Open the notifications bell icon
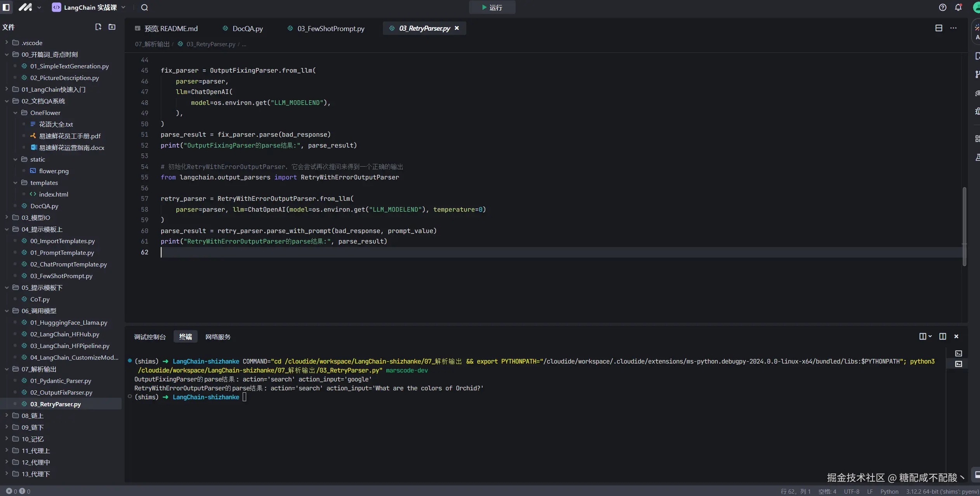Viewport: 980px width, 496px height. click(x=958, y=7)
